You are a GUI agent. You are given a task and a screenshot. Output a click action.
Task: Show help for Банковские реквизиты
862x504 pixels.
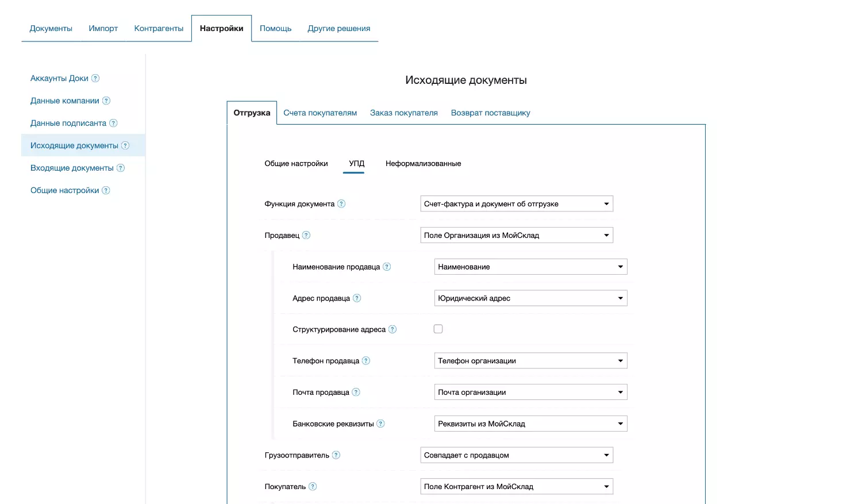pos(380,424)
